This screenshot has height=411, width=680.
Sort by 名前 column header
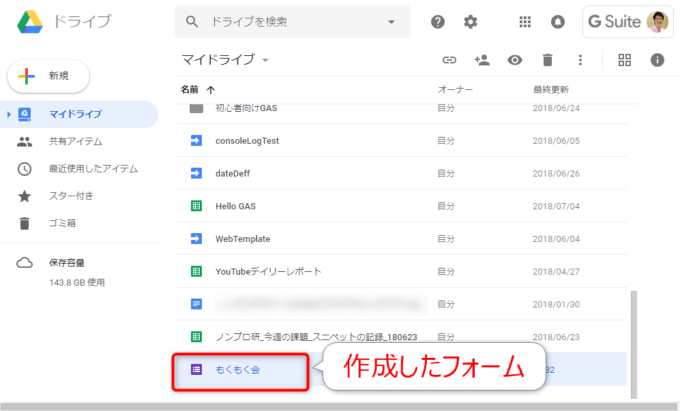coord(190,89)
